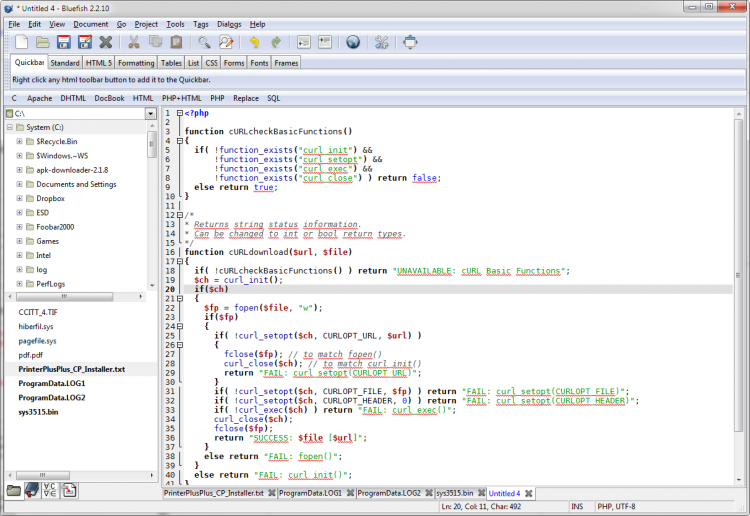Open the Bookmarks side panel tab

pyautogui.click(x=32, y=490)
